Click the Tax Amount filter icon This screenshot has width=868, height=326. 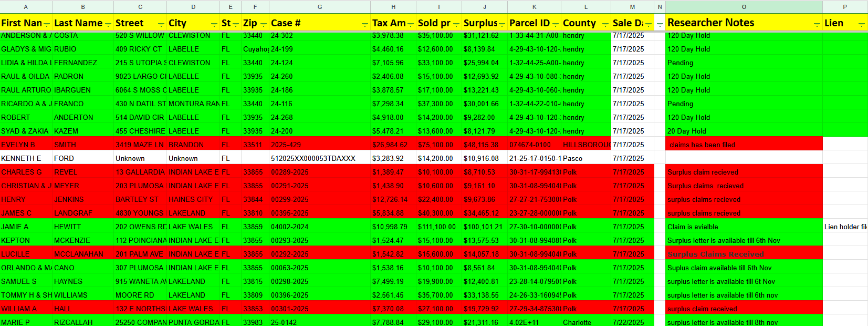point(411,24)
